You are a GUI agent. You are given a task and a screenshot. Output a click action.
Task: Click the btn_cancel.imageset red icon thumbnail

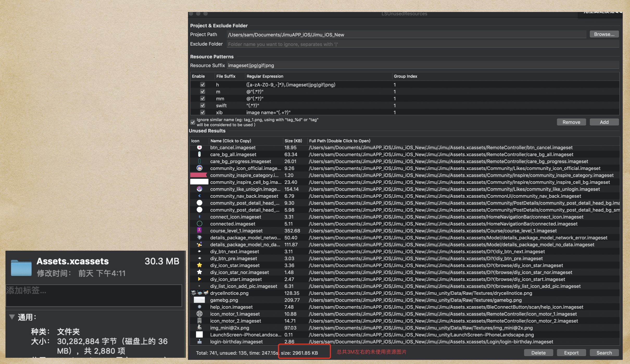(x=199, y=147)
